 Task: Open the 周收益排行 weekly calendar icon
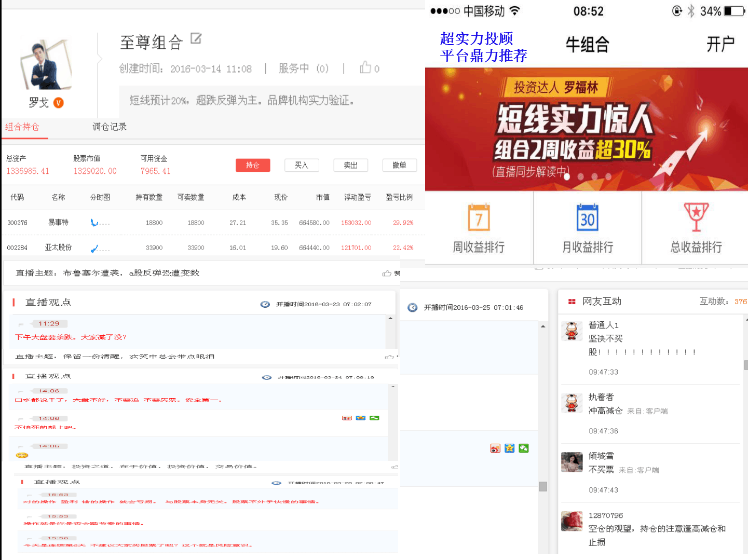tap(479, 218)
